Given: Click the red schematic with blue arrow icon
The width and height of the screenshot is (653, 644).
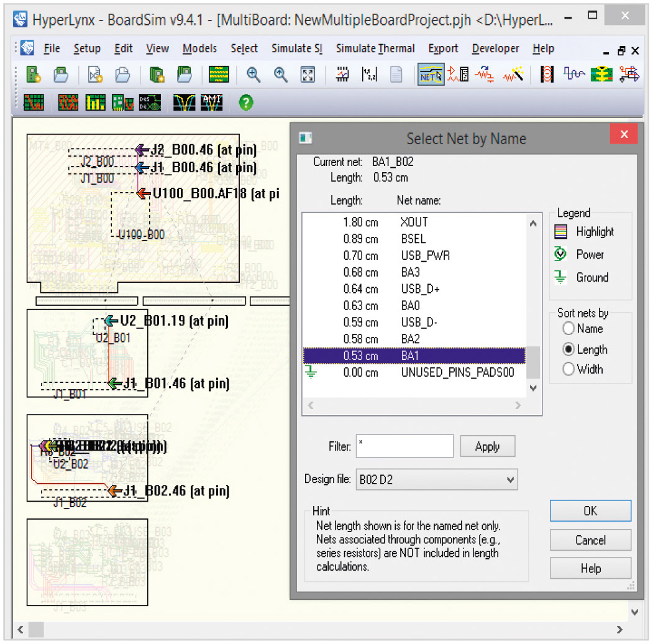Looking at the screenshot, I should pyautogui.click(x=629, y=75).
